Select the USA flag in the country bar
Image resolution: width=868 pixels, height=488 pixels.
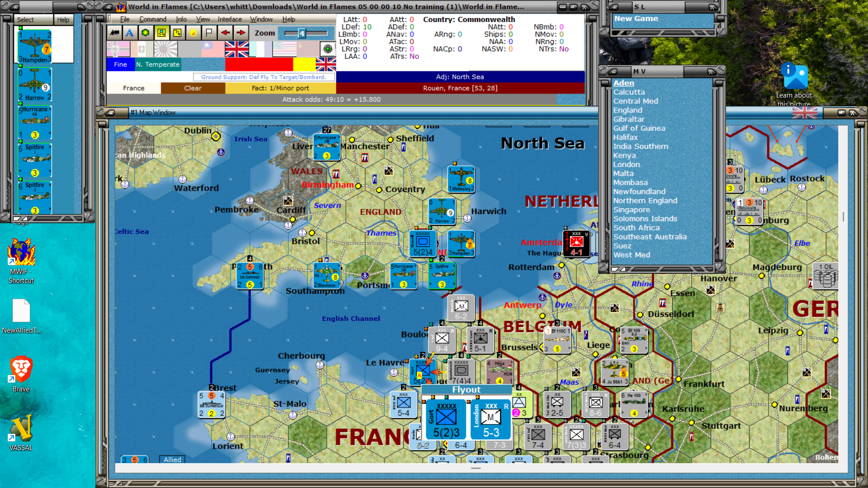click(x=284, y=49)
